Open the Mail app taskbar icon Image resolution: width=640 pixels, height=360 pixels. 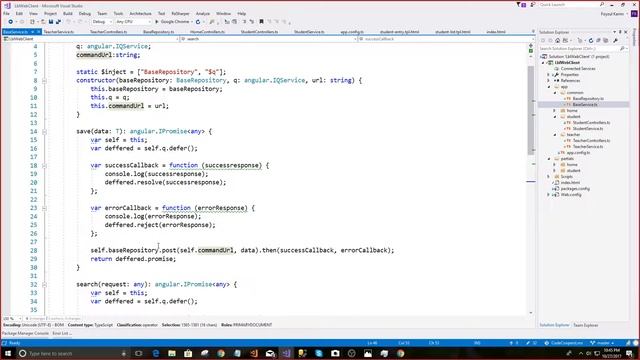pyautogui.click(x=270, y=353)
